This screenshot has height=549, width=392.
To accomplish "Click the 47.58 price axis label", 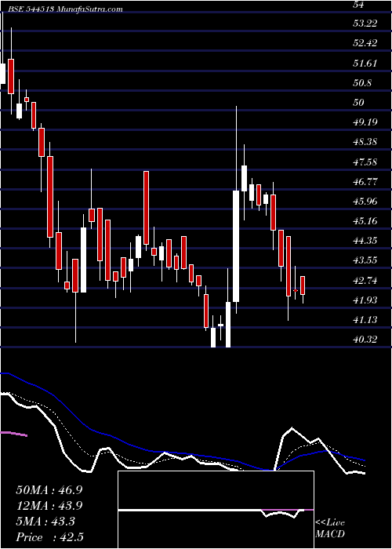I will click(365, 162).
